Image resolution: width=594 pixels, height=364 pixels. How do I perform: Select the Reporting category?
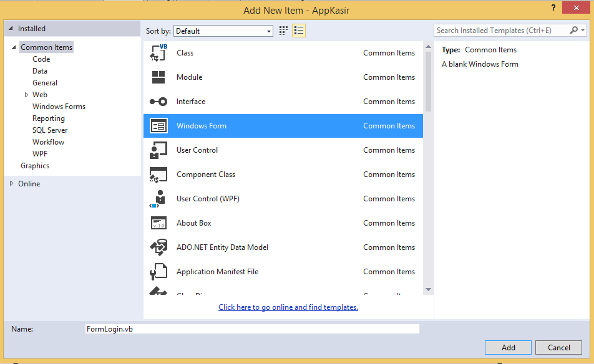coord(49,118)
